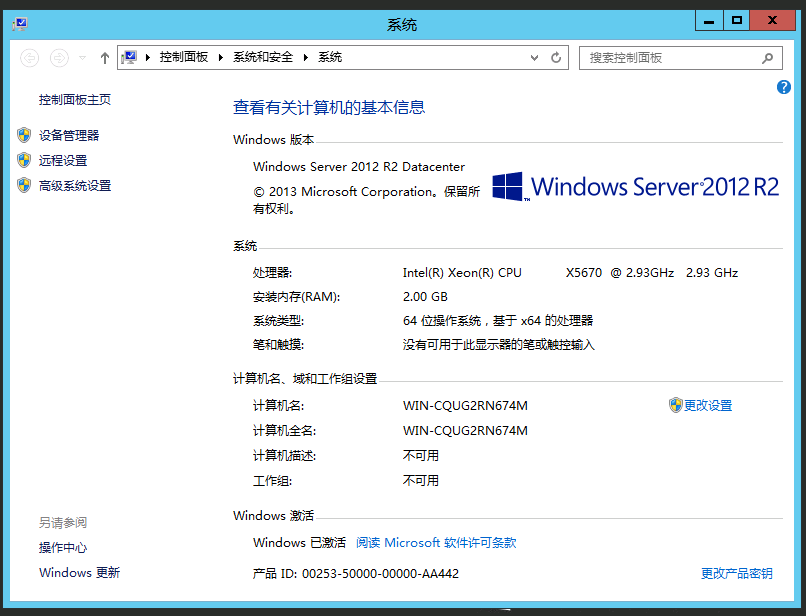Image resolution: width=806 pixels, height=616 pixels.
Task: Click the 没有可用于此显示器的笔或触控输入 text
Action: (499, 345)
